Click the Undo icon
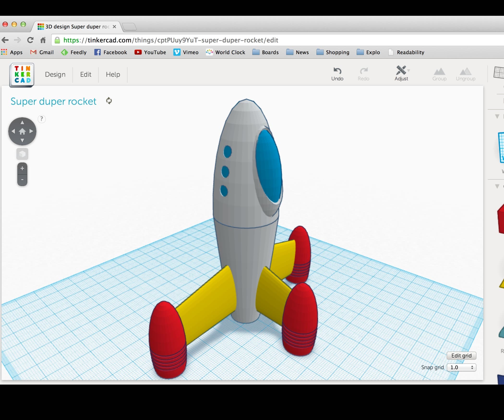The width and height of the screenshot is (504, 420). click(337, 72)
